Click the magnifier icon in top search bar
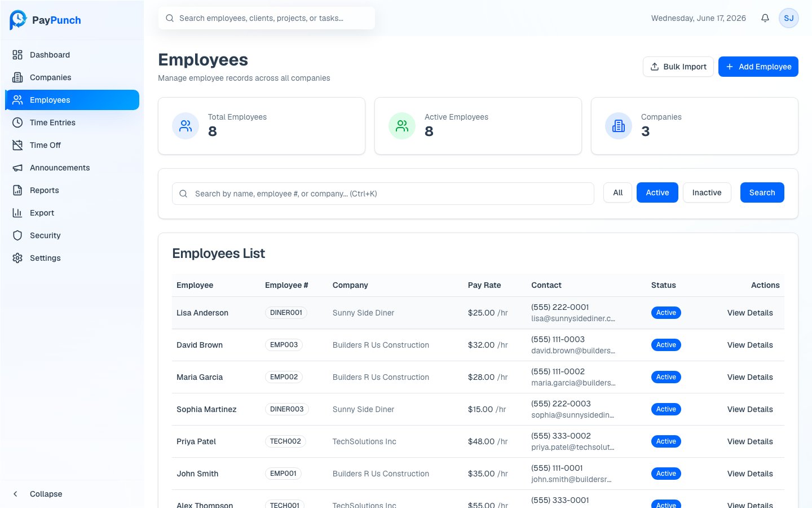Viewport: 812px width, 508px height. pos(170,18)
